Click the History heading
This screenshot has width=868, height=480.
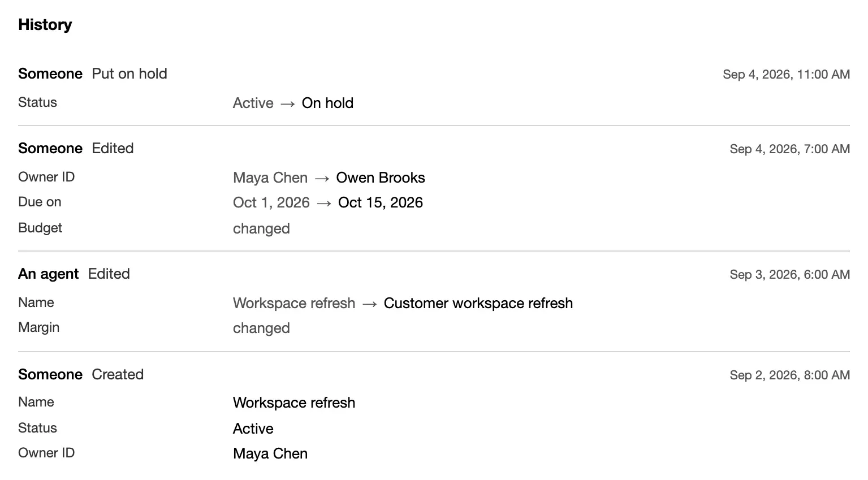coord(45,25)
